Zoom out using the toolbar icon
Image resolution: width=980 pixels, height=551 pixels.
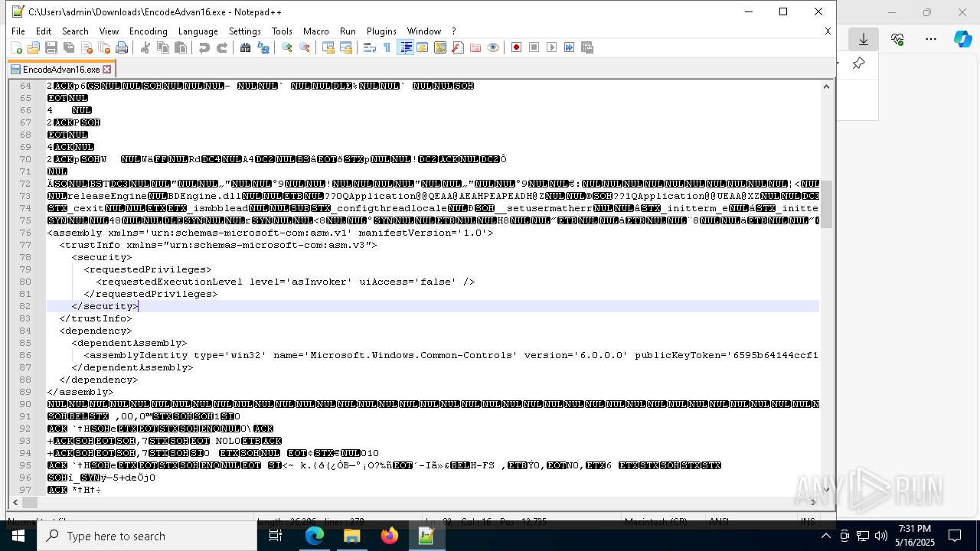pyautogui.click(x=305, y=47)
